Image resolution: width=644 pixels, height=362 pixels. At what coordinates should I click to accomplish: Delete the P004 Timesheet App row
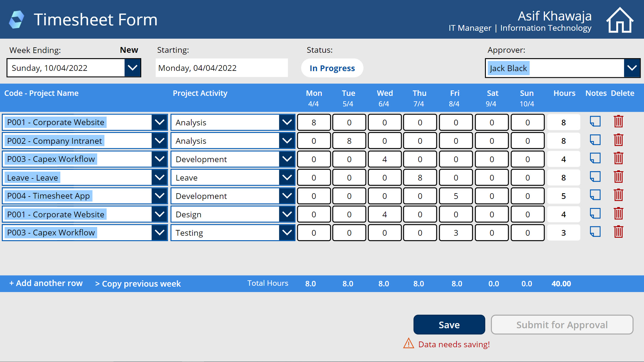tap(618, 195)
